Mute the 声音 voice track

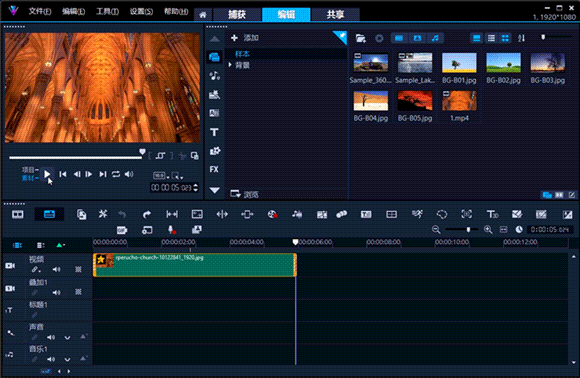(51, 337)
